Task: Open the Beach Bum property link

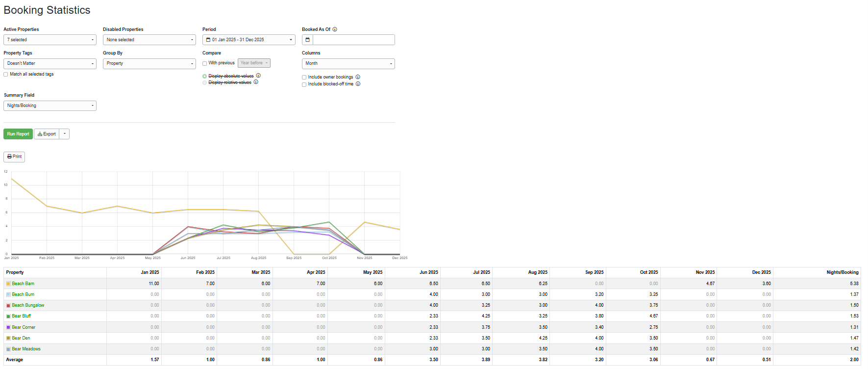Action: [23, 294]
